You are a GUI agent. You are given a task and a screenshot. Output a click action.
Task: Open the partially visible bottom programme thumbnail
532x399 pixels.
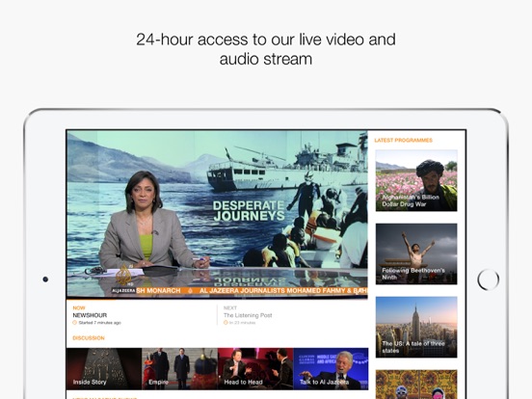click(x=416, y=385)
